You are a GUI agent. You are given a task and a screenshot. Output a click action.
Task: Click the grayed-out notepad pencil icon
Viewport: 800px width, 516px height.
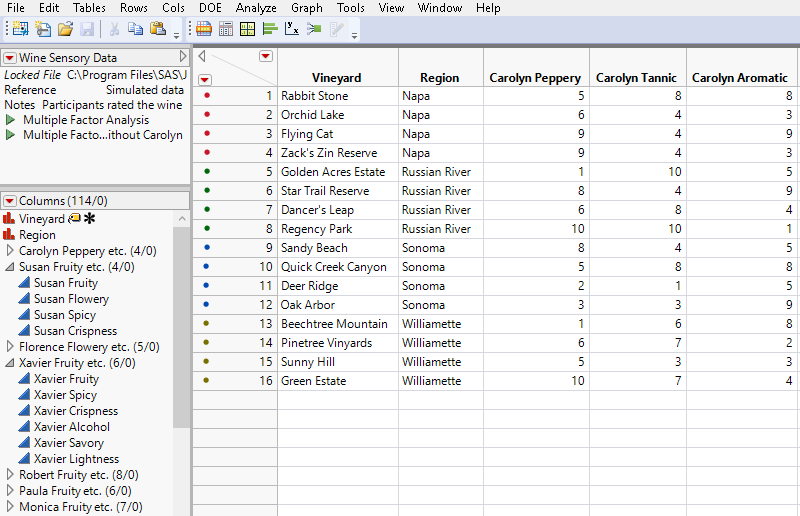(336, 29)
